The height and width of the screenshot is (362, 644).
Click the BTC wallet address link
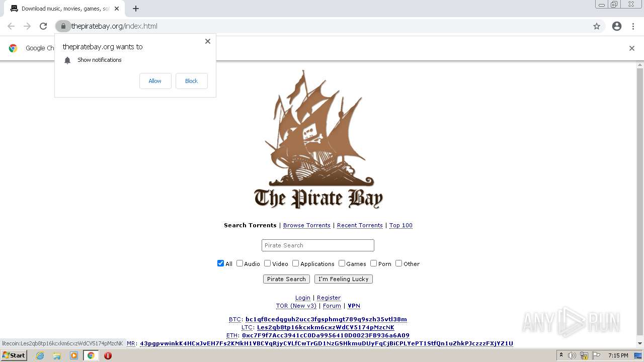326,319
